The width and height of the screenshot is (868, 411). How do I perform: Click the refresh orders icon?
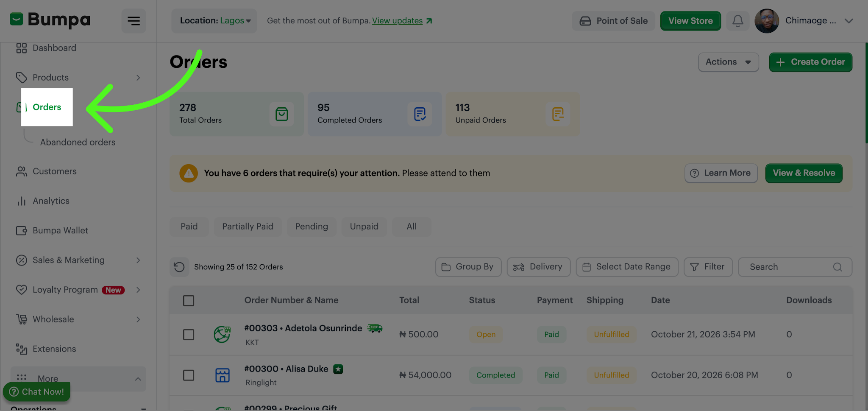coord(179,267)
